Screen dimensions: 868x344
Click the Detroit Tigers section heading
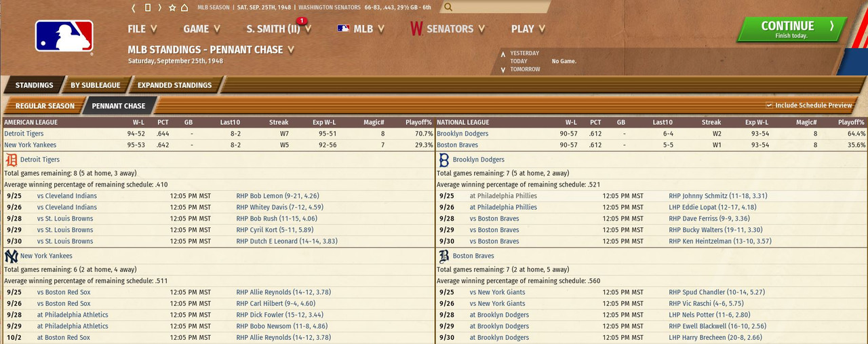click(x=40, y=160)
